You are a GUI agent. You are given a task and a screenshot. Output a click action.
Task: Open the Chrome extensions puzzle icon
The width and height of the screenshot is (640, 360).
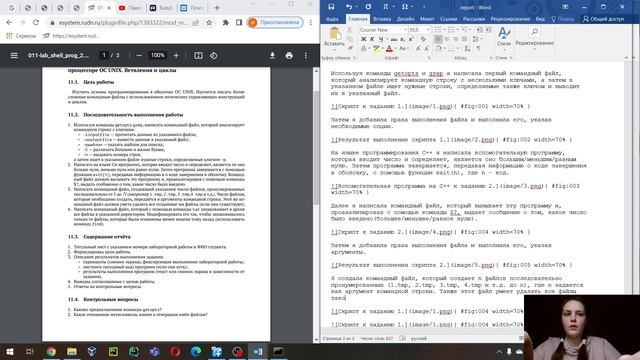click(225, 22)
